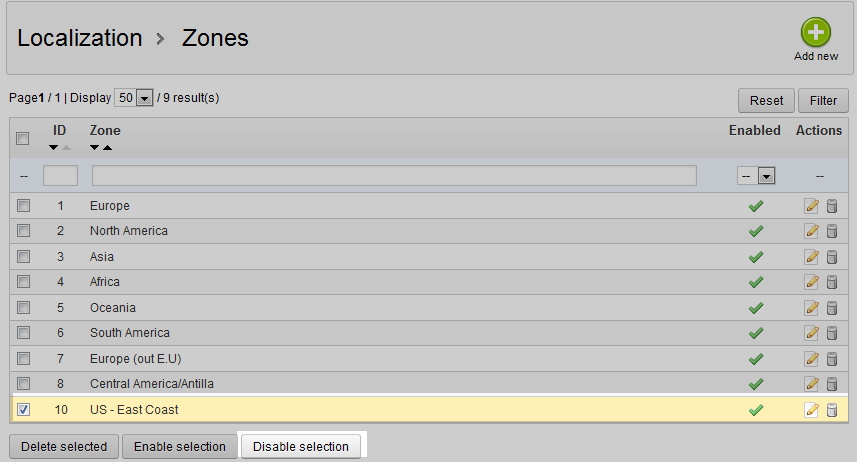Sort ID column descending arrow
Screen dimensions: 857x462
[x=54, y=148]
